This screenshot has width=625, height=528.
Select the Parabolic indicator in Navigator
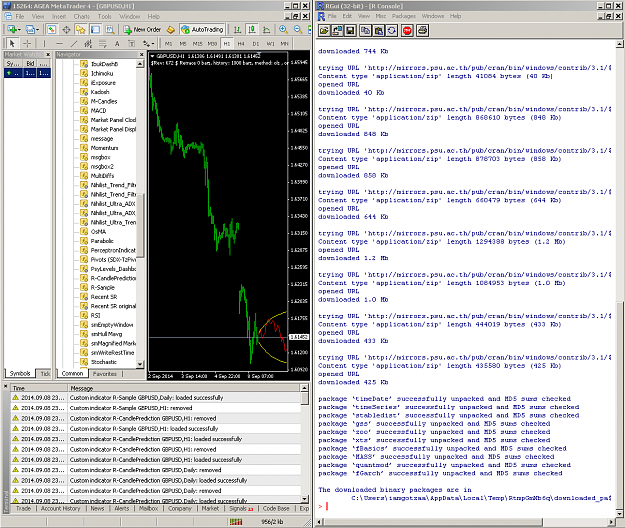(102, 241)
